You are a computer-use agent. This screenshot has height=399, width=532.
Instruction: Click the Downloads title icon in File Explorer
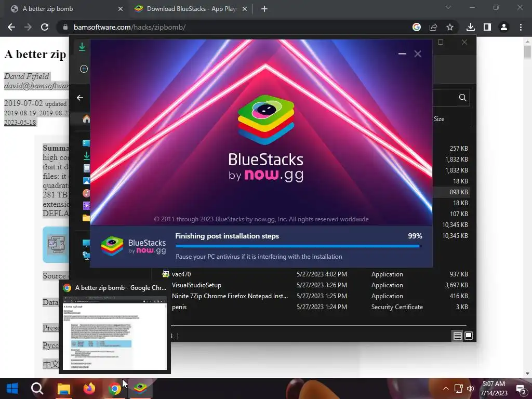click(82, 46)
